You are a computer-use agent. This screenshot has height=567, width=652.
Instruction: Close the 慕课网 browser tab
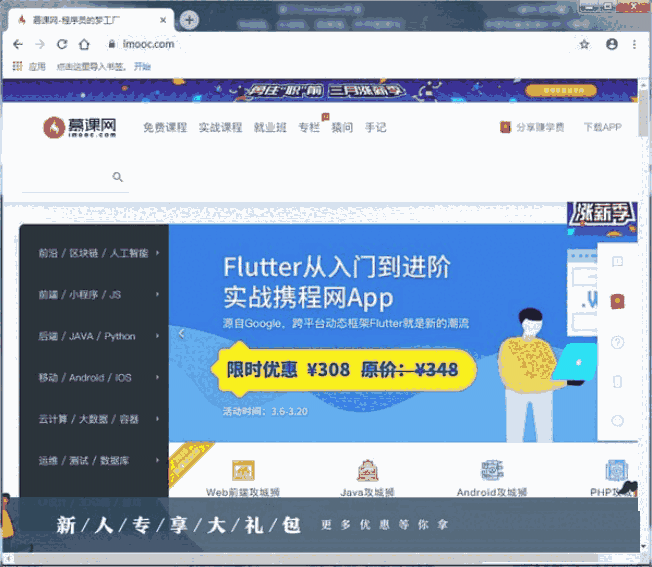(163, 20)
